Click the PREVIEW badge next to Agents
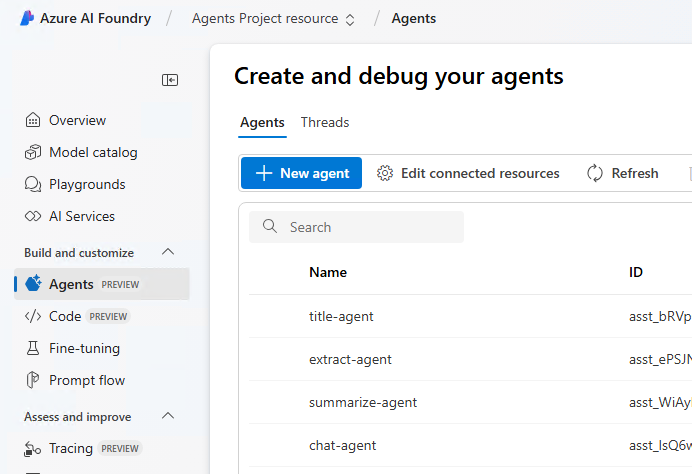The width and height of the screenshot is (692, 474). [x=120, y=285]
